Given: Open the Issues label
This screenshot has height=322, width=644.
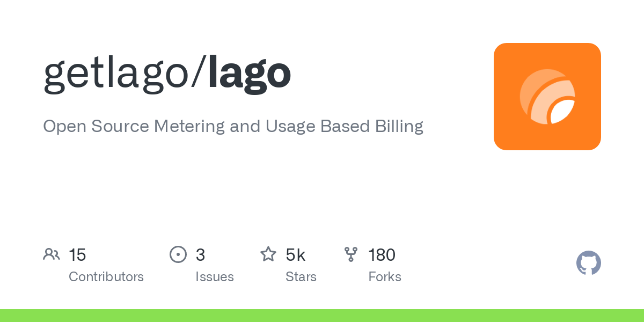Looking at the screenshot, I should 215,277.
